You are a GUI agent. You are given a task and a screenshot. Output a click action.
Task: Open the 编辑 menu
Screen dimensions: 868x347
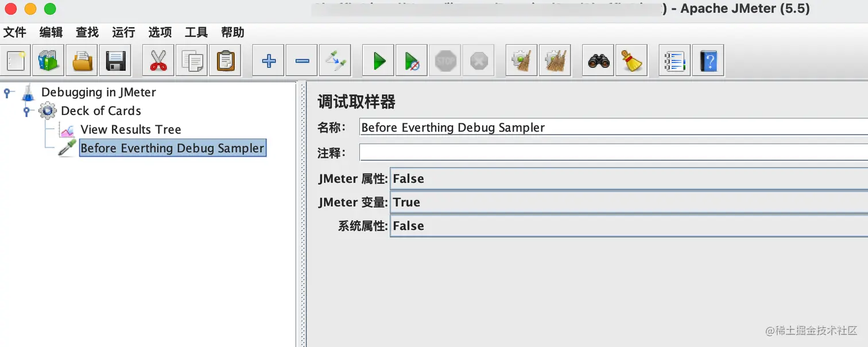pos(51,32)
